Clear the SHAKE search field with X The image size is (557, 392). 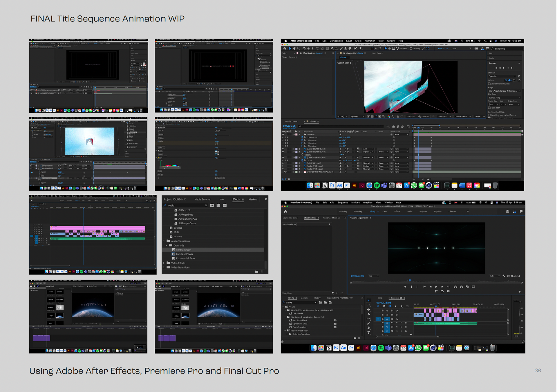pyautogui.click(x=316, y=303)
